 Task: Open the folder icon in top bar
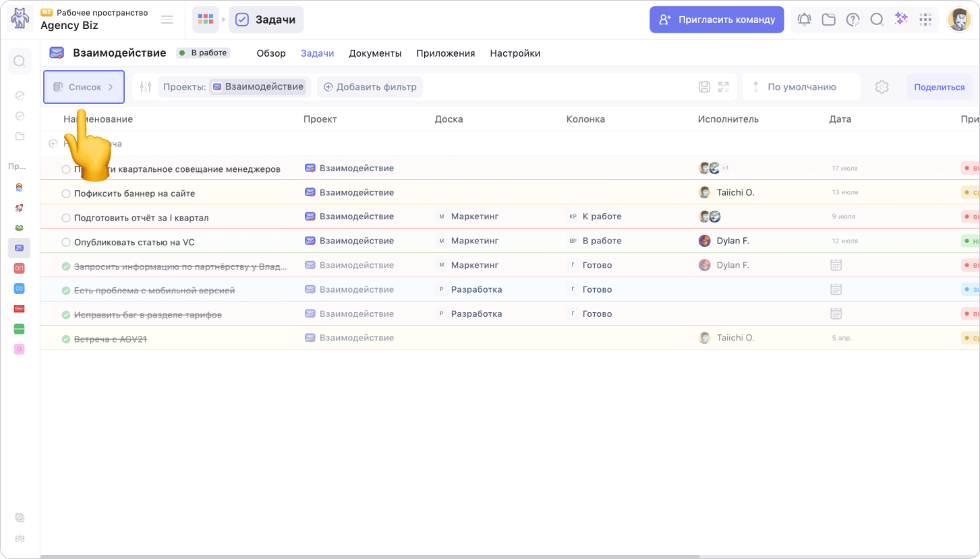tap(828, 20)
